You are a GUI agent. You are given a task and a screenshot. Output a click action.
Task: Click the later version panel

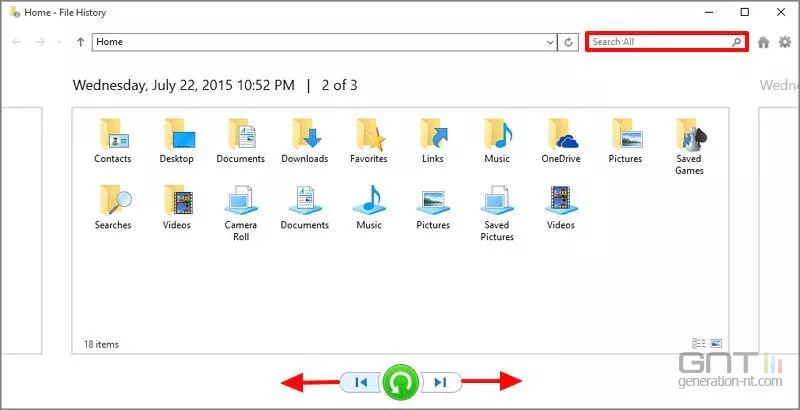tap(779, 230)
